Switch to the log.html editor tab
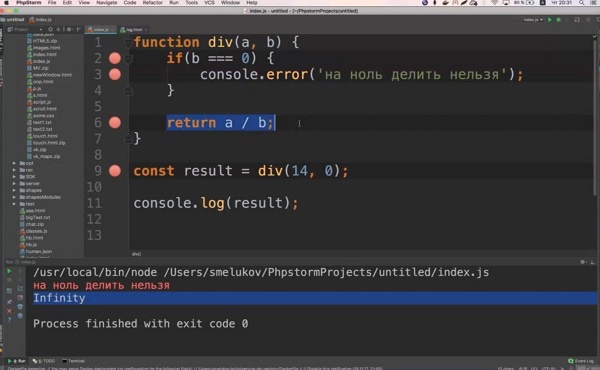The image size is (600, 370). 133,29
